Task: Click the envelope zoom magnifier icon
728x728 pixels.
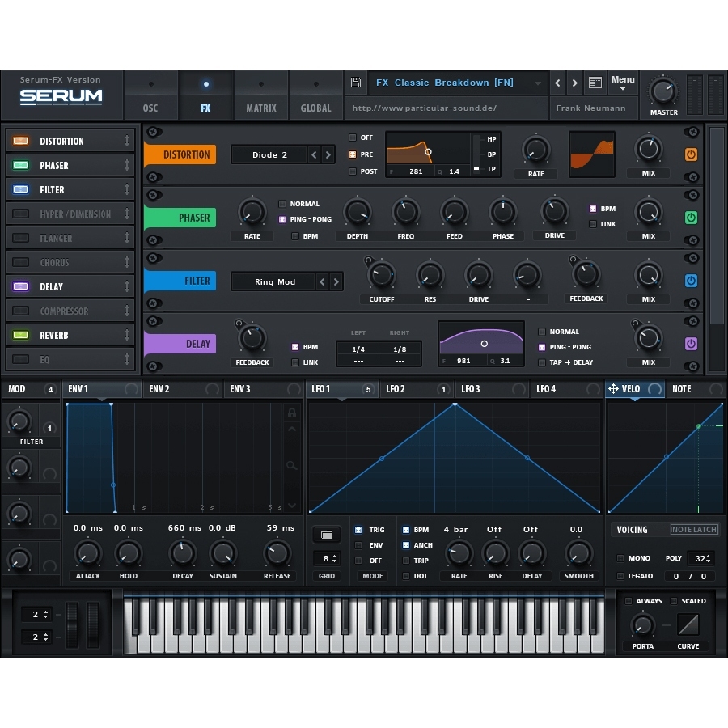Action: tap(291, 465)
